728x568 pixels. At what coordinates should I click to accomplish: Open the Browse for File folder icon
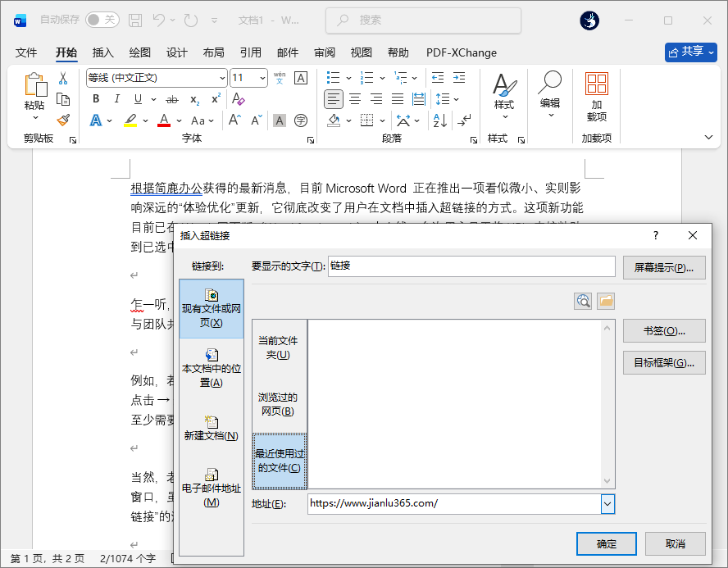pyautogui.click(x=604, y=301)
